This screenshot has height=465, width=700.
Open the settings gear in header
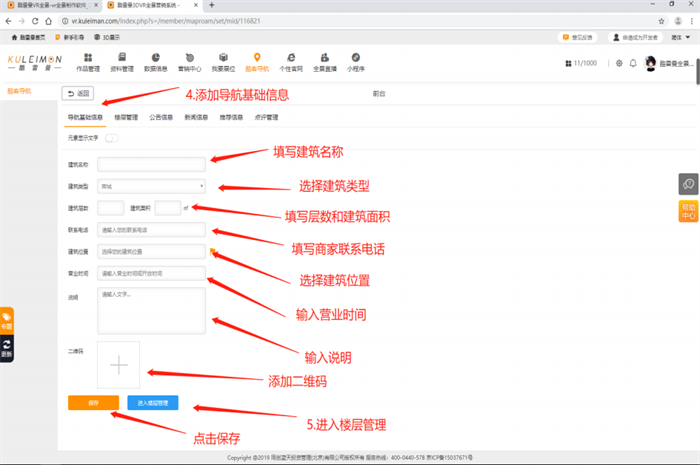(619, 63)
